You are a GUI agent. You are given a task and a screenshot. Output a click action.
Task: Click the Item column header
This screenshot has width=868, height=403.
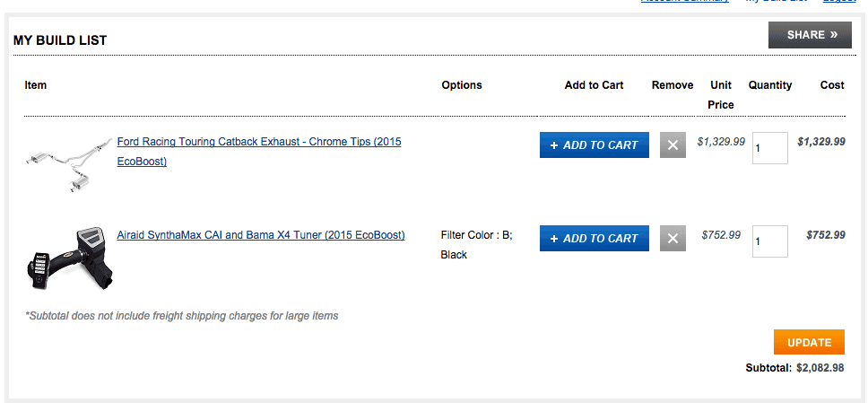pyautogui.click(x=36, y=85)
